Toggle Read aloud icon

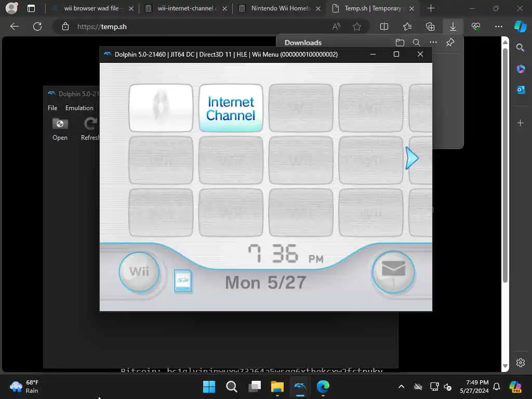[x=336, y=26]
